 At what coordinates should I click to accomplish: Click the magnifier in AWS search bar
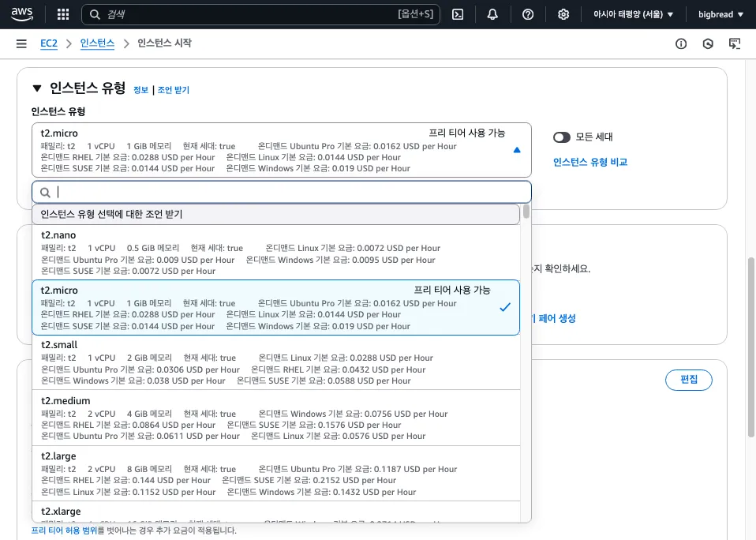point(95,14)
